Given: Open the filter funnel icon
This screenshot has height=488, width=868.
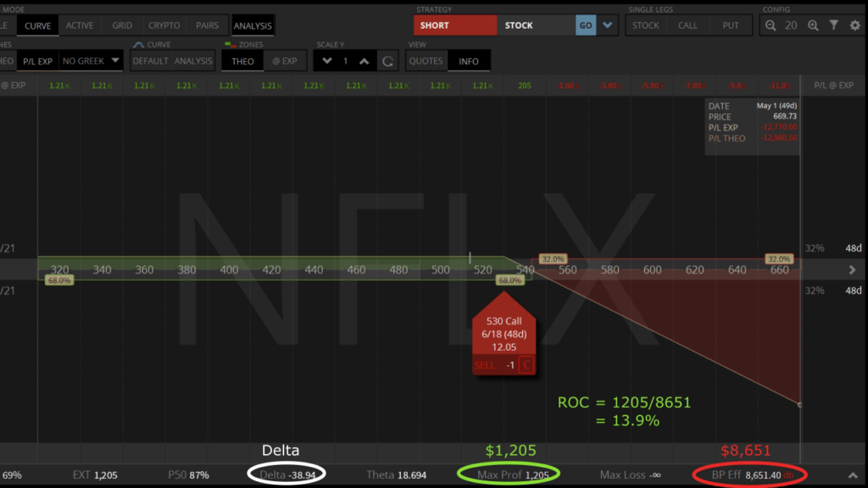Looking at the screenshot, I should [x=836, y=25].
